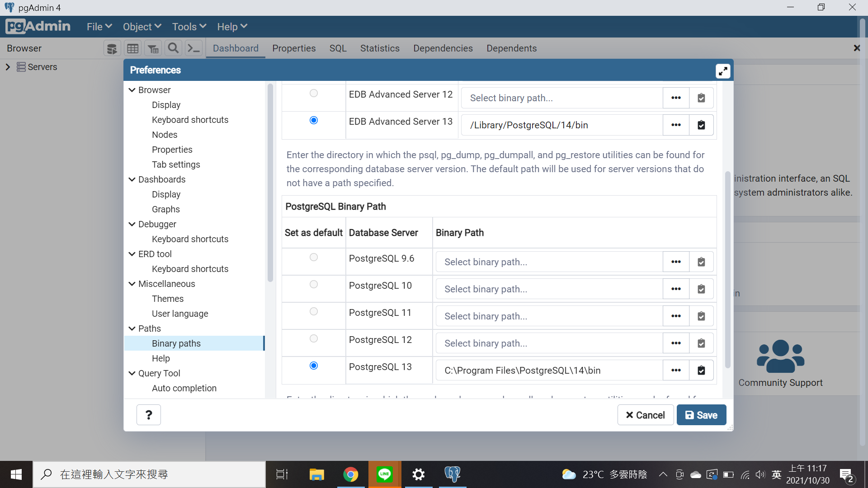
Task: Set PostgreSQL 12 as the default radio button
Action: (x=314, y=338)
